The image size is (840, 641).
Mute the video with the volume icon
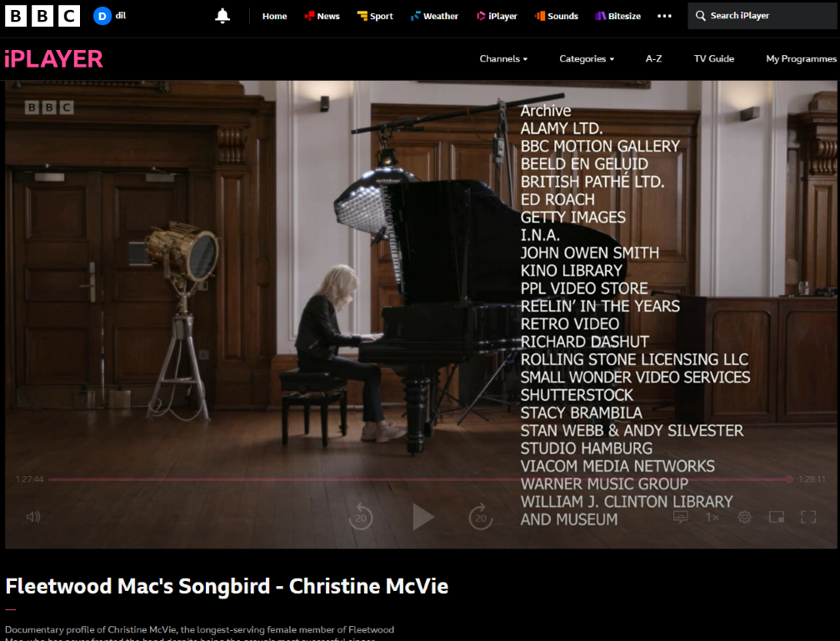pyautogui.click(x=33, y=517)
